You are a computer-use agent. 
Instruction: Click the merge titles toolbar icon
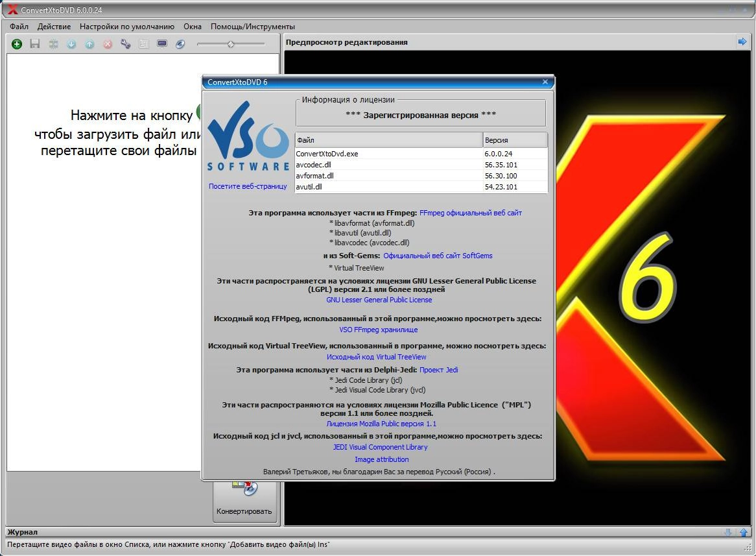[x=54, y=44]
